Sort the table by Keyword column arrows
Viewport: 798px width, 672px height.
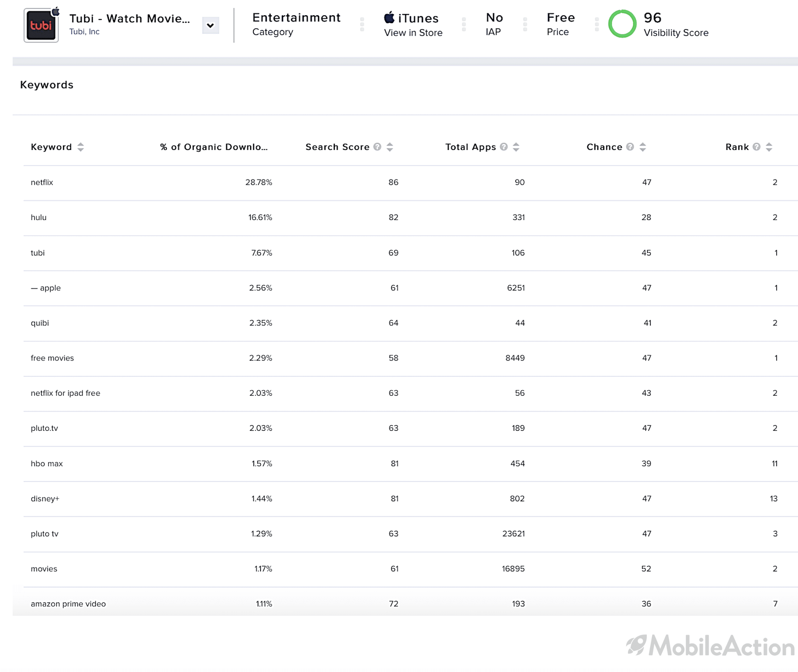click(x=81, y=147)
